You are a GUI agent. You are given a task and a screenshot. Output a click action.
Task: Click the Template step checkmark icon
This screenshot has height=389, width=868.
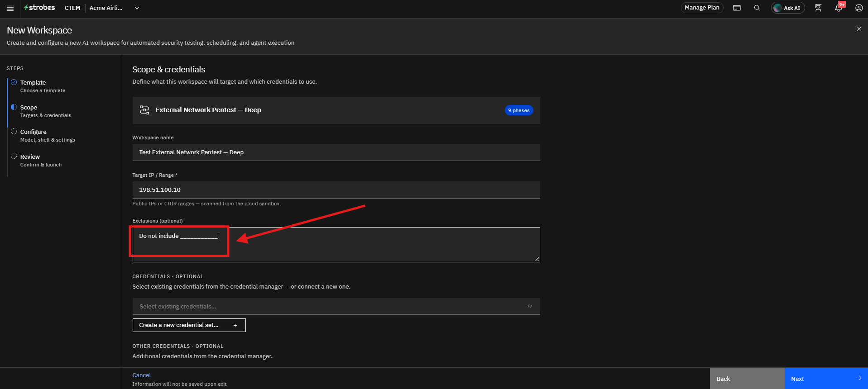point(14,82)
